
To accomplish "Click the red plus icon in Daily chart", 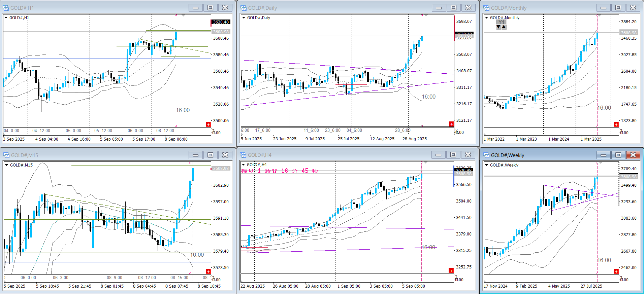I will 451,124.
